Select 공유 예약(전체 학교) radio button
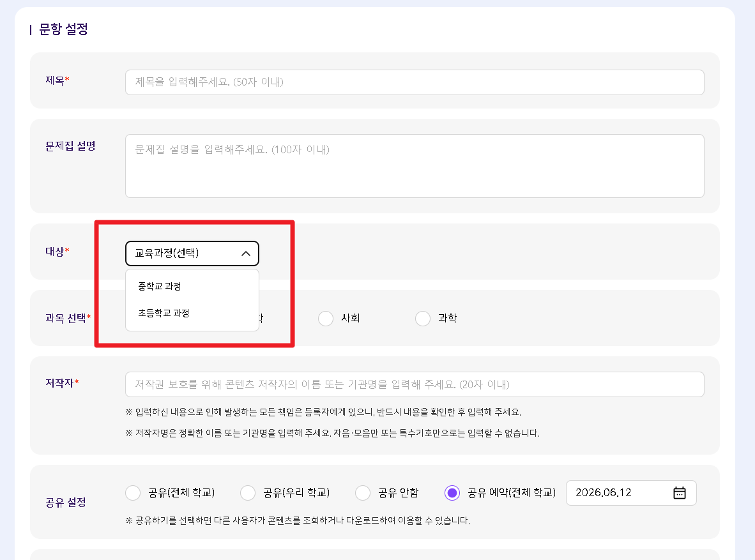This screenshot has width=755, height=560. click(x=452, y=492)
